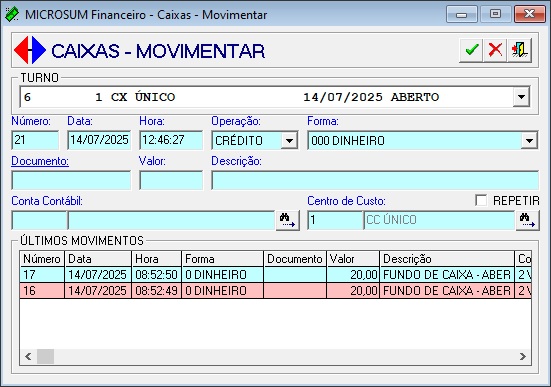Maximize the Caixas Movimentar window
551x387 pixels.
coord(495,14)
